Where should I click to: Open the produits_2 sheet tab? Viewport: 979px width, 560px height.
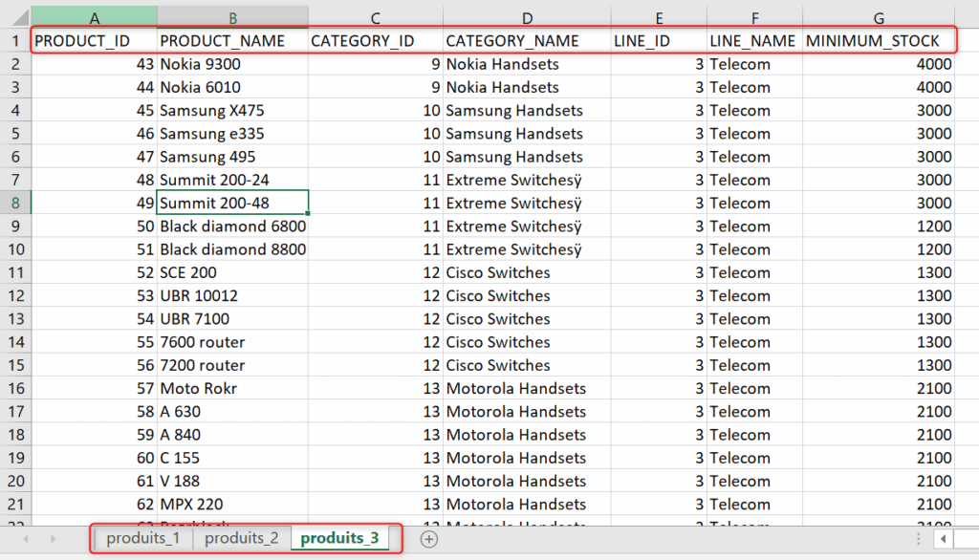(x=242, y=539)
